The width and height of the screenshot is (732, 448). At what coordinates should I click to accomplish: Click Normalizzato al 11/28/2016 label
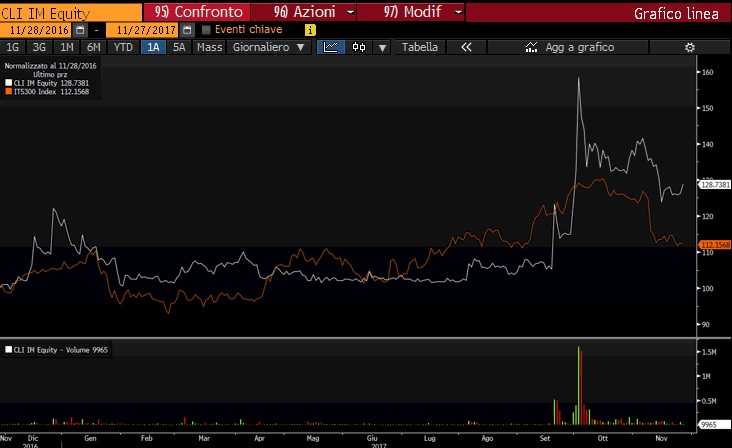point(50,66)
